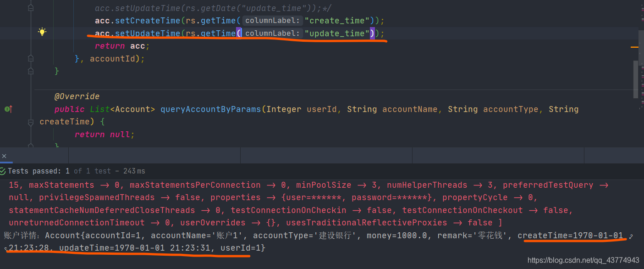Collapse fold marker at createTime) { line

pyautogui.click(x=31, y=122)
